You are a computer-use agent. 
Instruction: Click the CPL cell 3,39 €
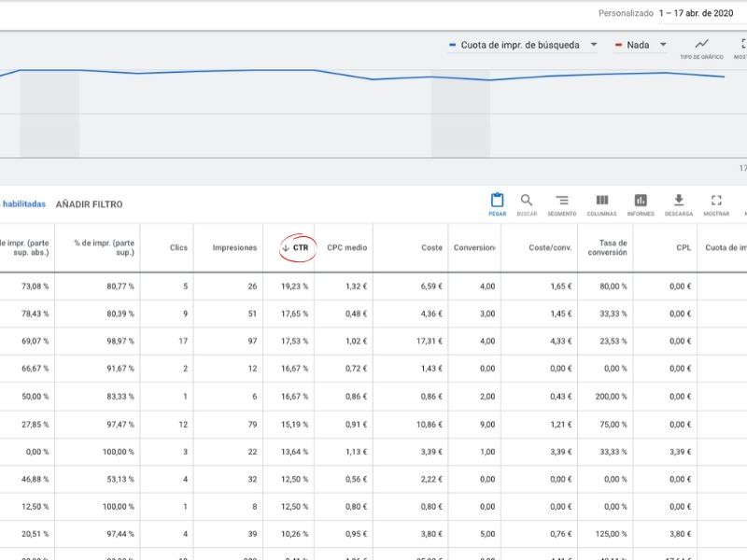coord(681,452)
